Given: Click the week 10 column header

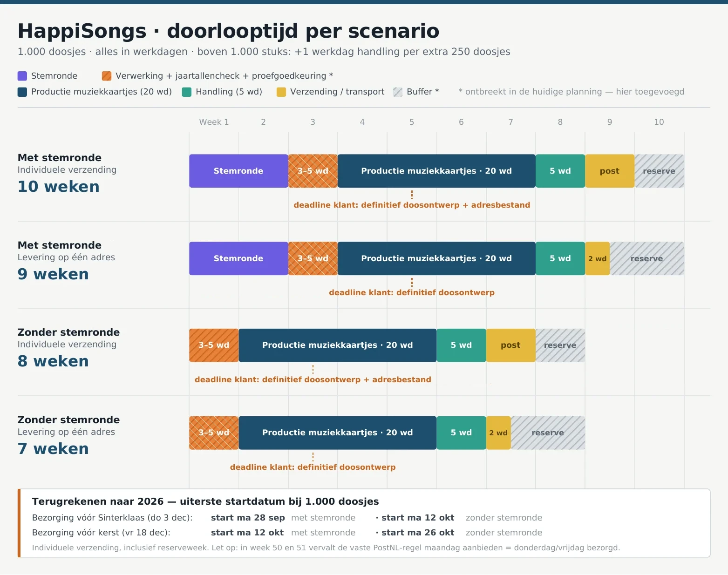Looking at the screenshot, I should [659, 122].
